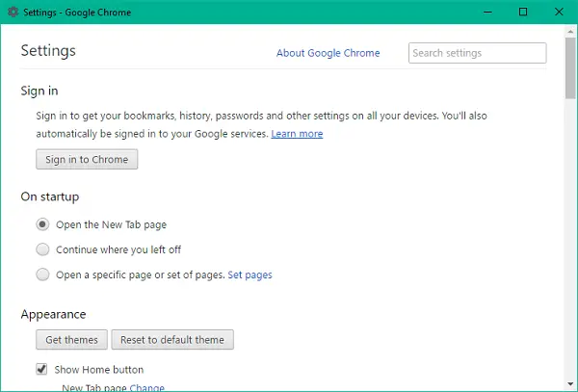The image size is (578, 392).
Task: Click Reset to default theme button
Action: pyautogui.click(x=172, y=340)
